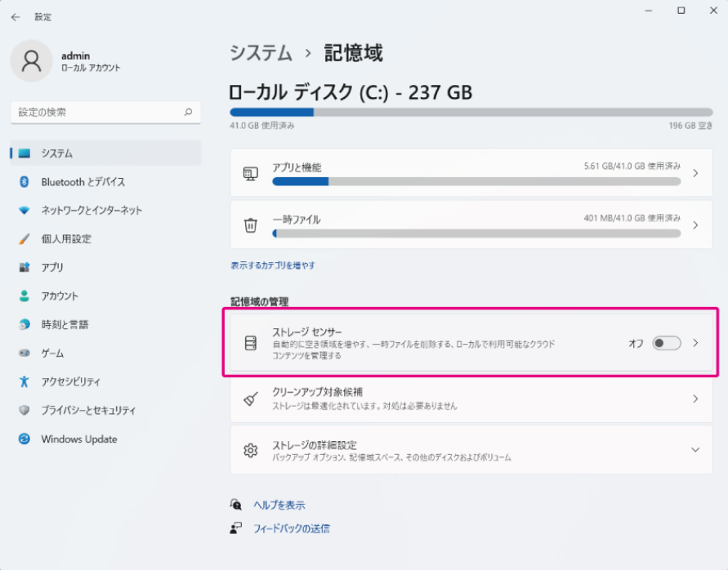Open Windows Update in the sidebar

pos(79,439)
